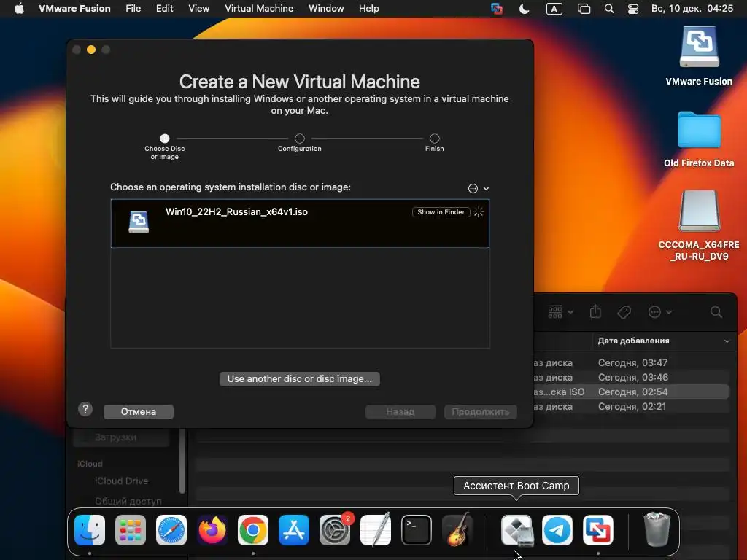
Task: Open Google Chrome from the Dock
Action: tap(253, 530)
